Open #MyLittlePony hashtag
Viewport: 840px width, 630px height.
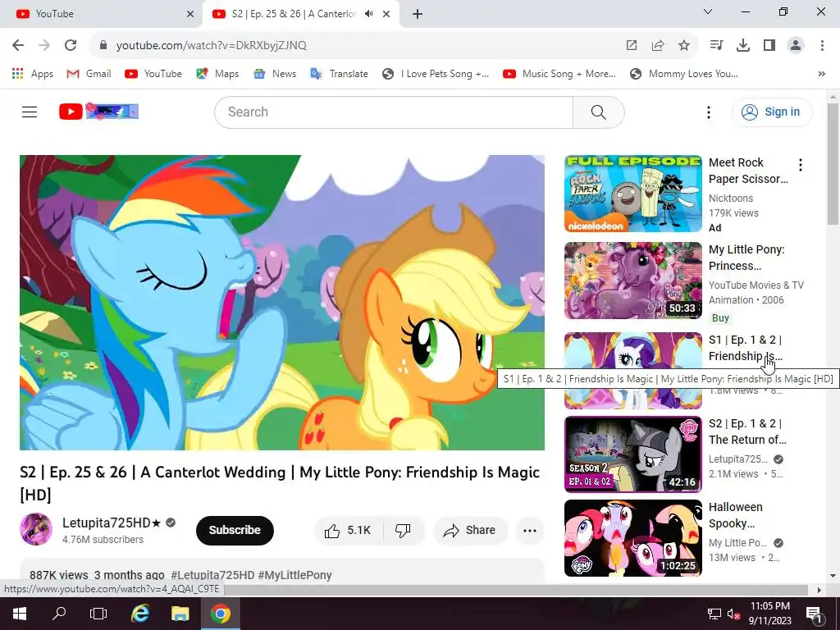coord(295,575)
